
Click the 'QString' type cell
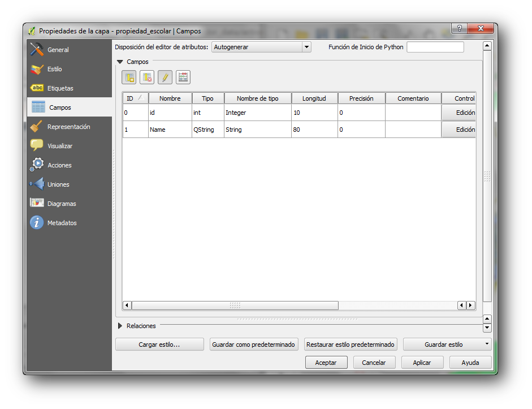pos(207,130)
